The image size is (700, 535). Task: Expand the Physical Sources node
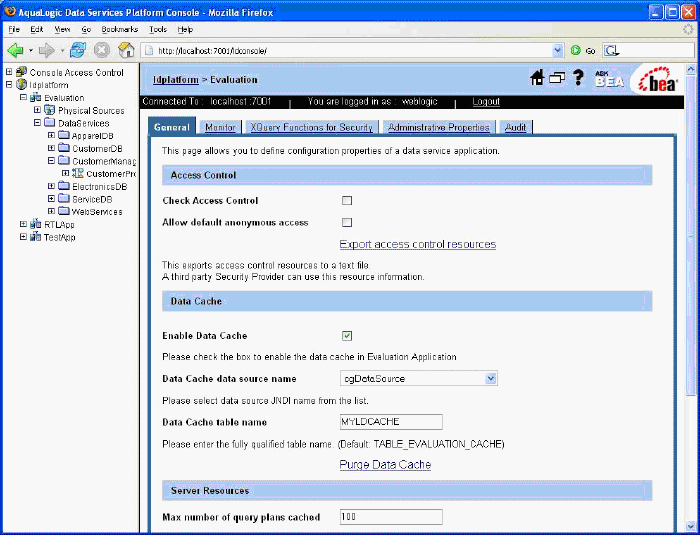(38, 109)
